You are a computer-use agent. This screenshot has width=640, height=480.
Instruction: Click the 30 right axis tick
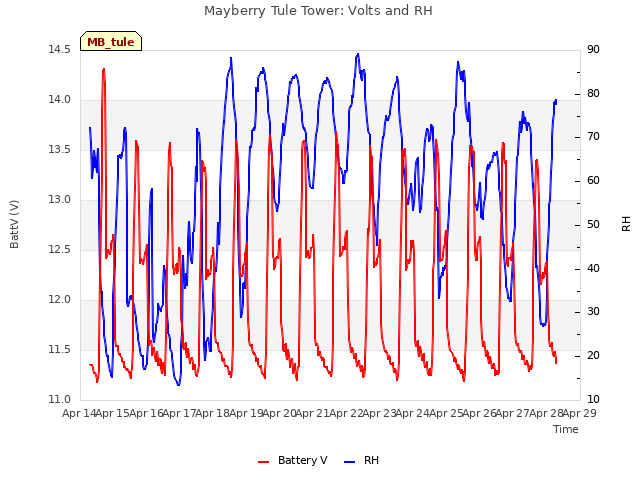(x=593, y=312)
